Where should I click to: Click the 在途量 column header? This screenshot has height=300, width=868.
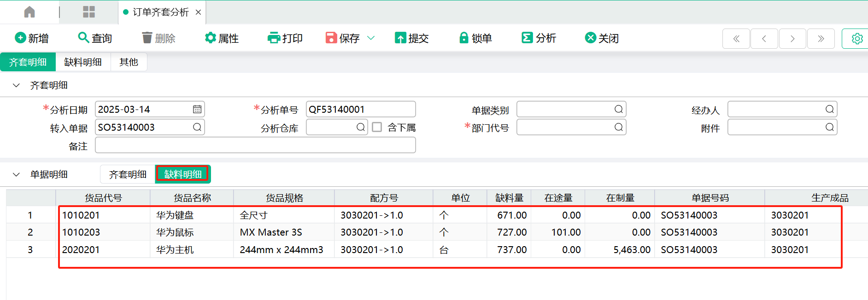click(558, 198)
